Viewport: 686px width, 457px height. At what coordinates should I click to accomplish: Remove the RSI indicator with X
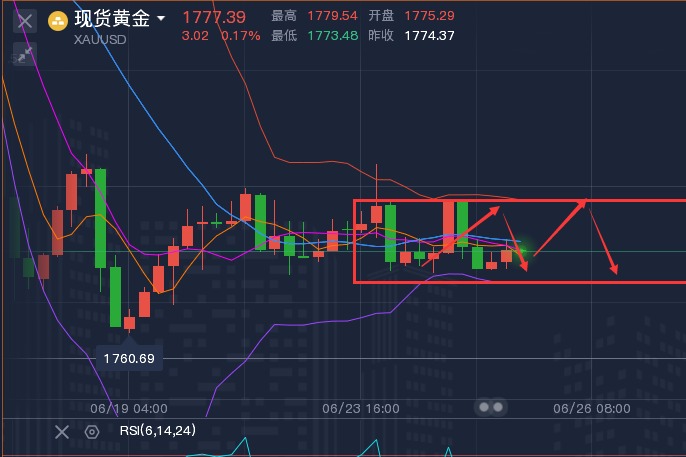(x=62, y=432)
